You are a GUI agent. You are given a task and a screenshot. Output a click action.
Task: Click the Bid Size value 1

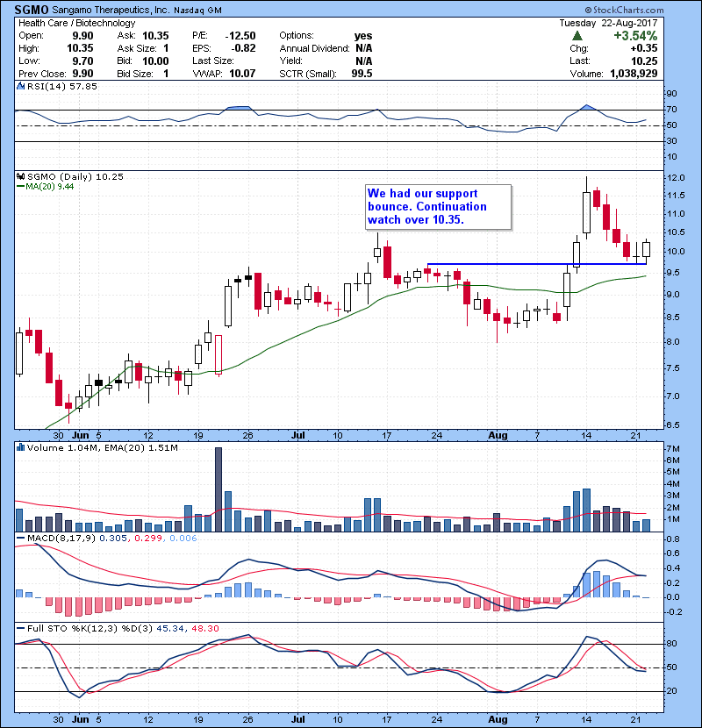click(x=166, y=74)
